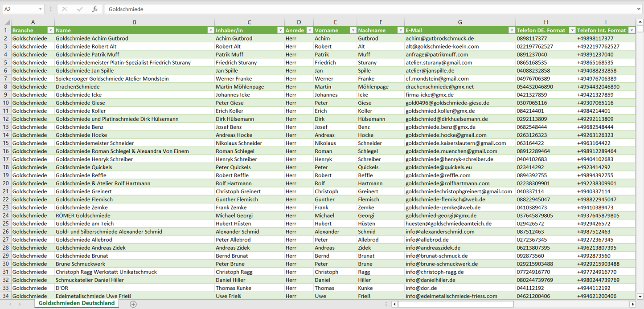This screenshot has height=309, width=644.
Task: Click the vertical scrollbar down arrow
Action: 640,296
